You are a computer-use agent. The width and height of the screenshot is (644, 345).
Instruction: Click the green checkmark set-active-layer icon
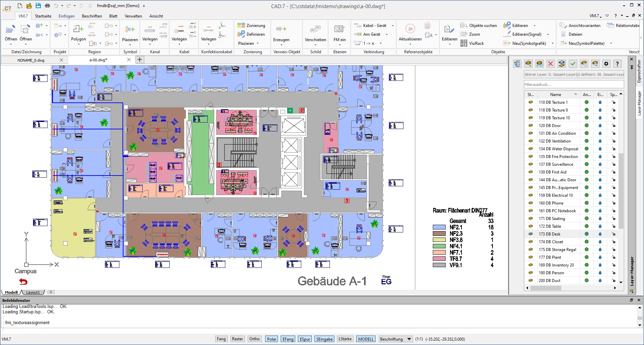pos(573,64)
